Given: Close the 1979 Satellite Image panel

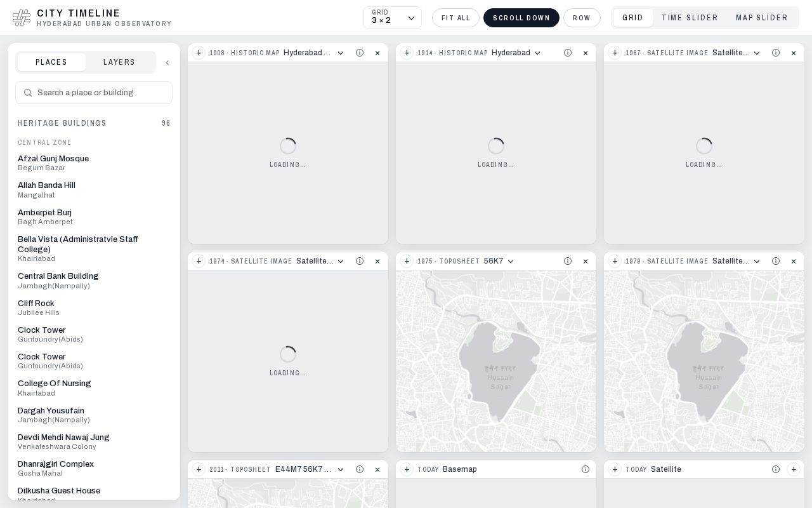Looking at the screenshot, I should coord(794,261).
